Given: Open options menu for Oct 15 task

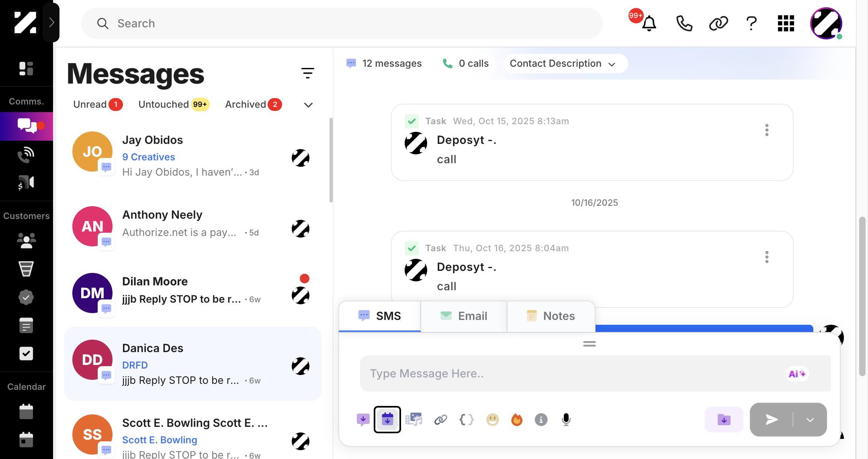Looking at the screenshot, I should tap(767, 130).
